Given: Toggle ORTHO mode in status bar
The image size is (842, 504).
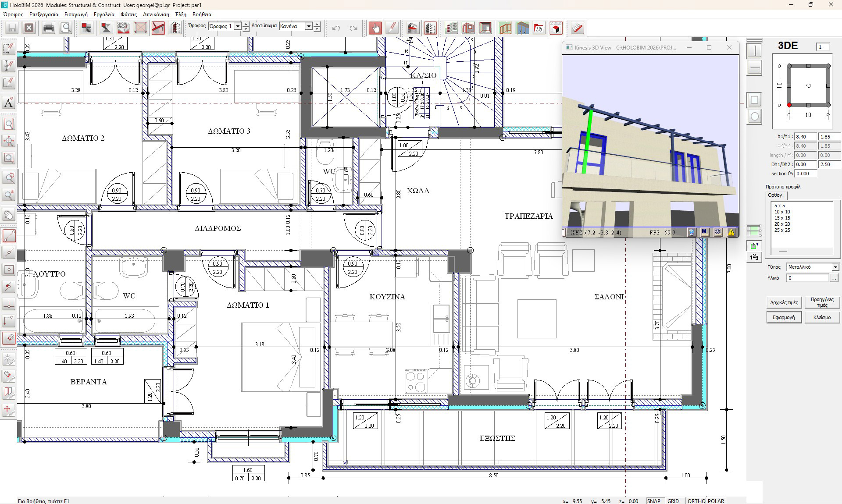Looking at the screenshot, I should pyautogui.click(x=696, y=501).
